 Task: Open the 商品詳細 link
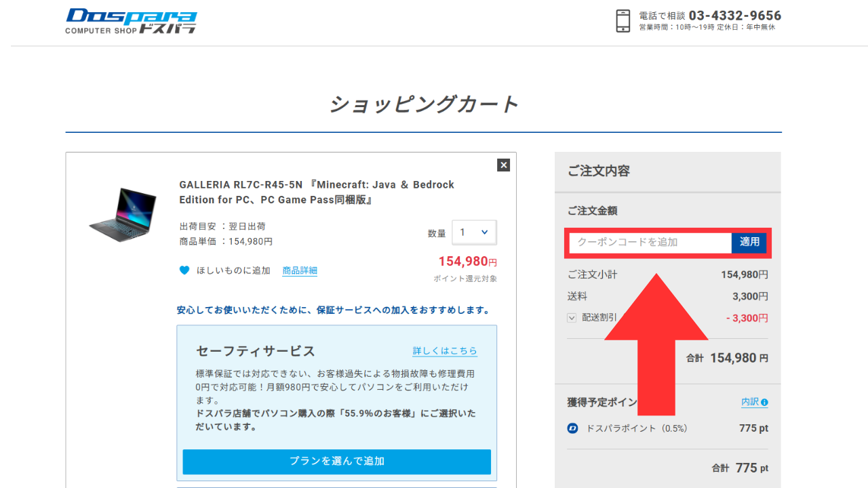pyautogui.click(x=300, y=270)
